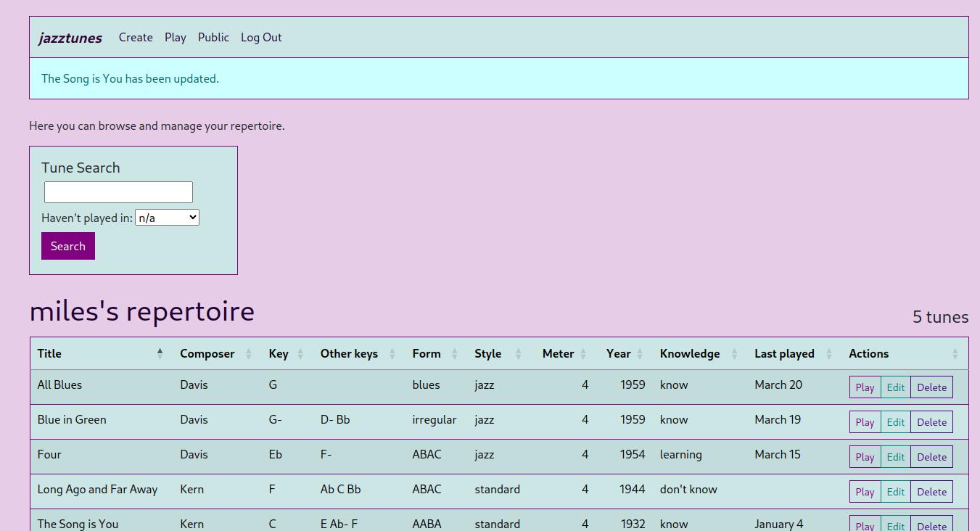Click the Year column sort arrows

[639, 354]
